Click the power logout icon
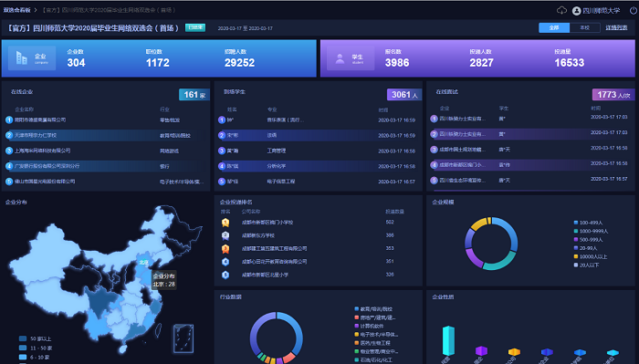 tap(634, 11)
